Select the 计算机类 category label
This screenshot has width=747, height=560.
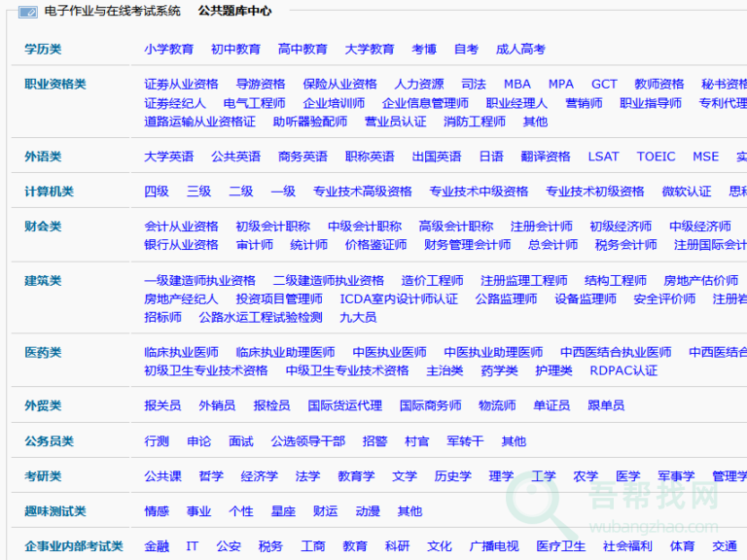pyautogui.click(x=49, y=192)
